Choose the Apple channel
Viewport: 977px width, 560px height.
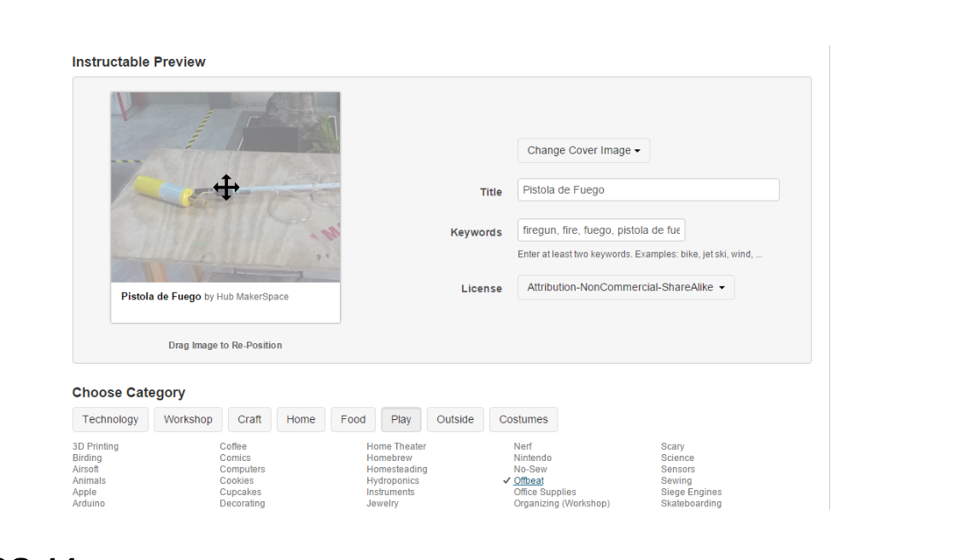click(85, 492)
